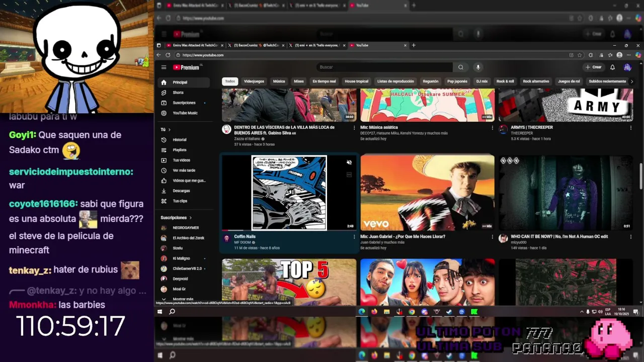This screenshot has height=362, width=644.
Task: Open Suscripciones feed in the sidebar
Action: [184, 103]
